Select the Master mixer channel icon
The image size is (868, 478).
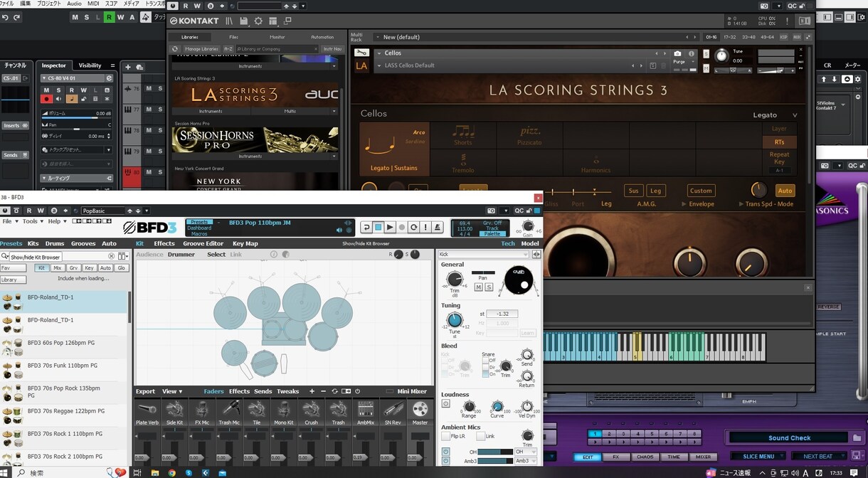420,409
